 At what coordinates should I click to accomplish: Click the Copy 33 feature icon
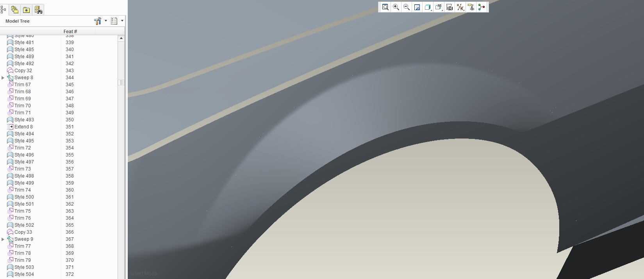click(x=10, y=232)
